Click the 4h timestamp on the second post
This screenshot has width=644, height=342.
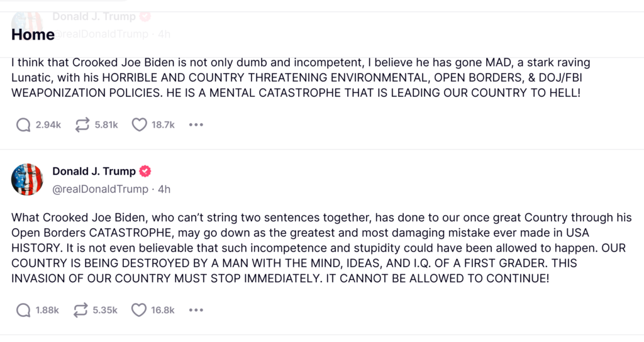point(164,189)
